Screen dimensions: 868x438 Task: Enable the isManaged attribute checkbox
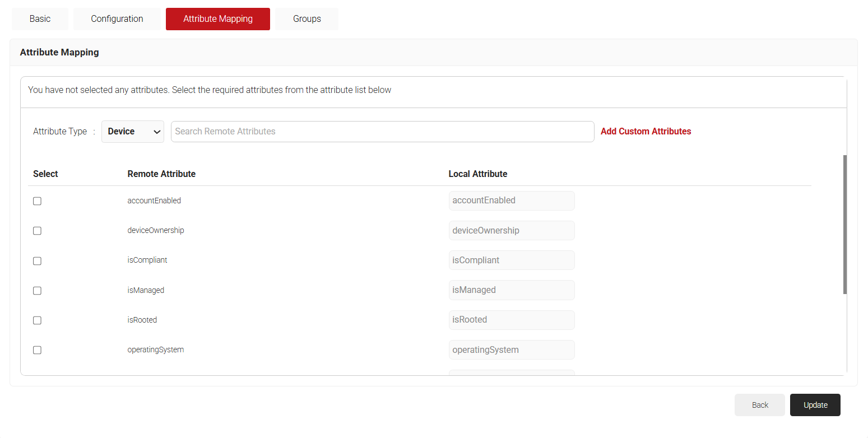pos(37,291)
